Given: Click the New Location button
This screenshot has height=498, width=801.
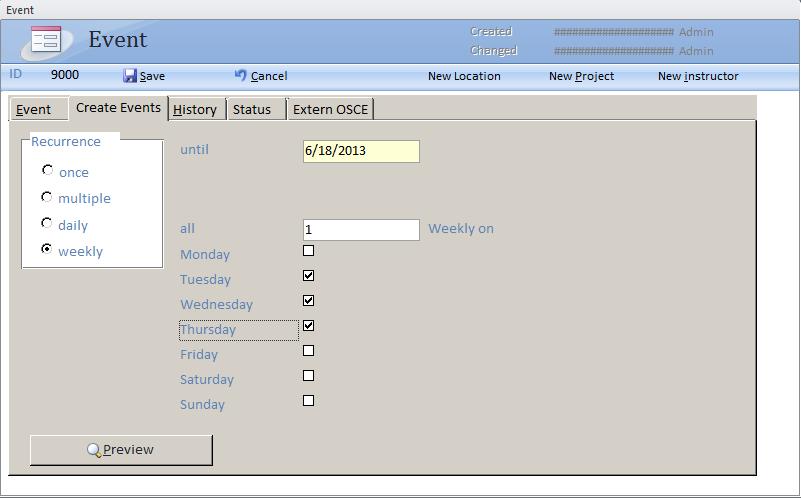Looking at the screenshot, I should tap(464, 76).
